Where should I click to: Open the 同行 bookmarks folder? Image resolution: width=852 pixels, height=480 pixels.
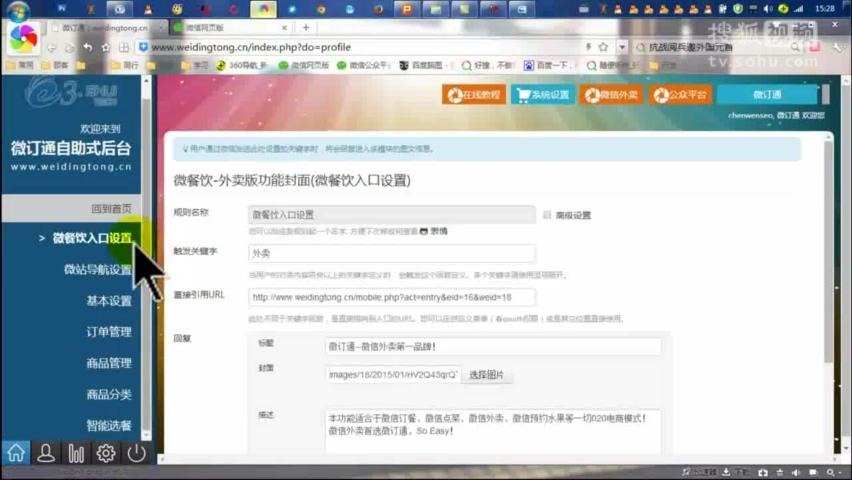point(125,65)
